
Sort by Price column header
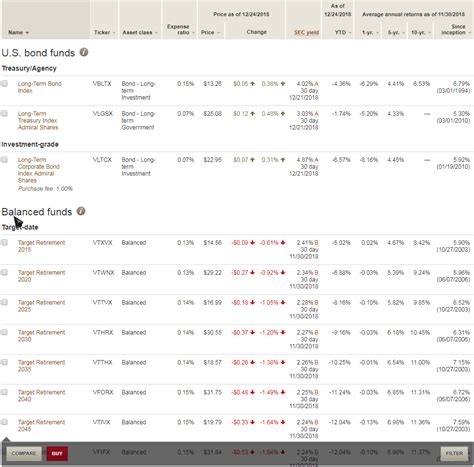click(210, 32)
